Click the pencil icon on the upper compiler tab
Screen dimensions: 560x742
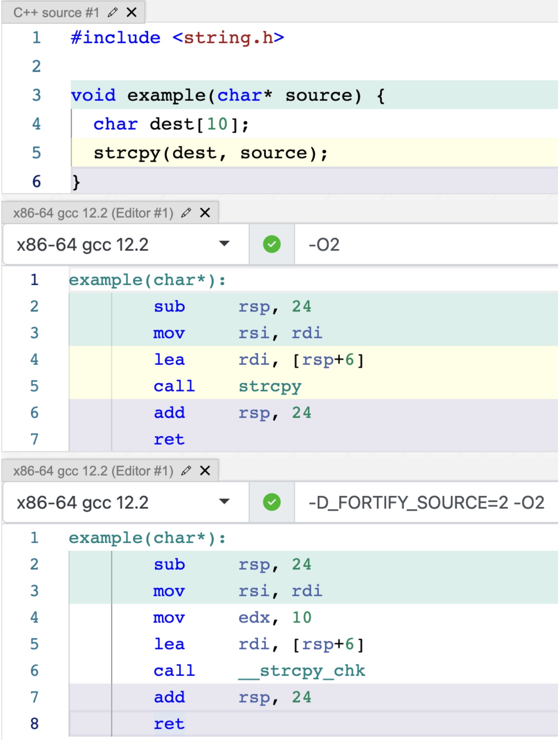(186, 213)
